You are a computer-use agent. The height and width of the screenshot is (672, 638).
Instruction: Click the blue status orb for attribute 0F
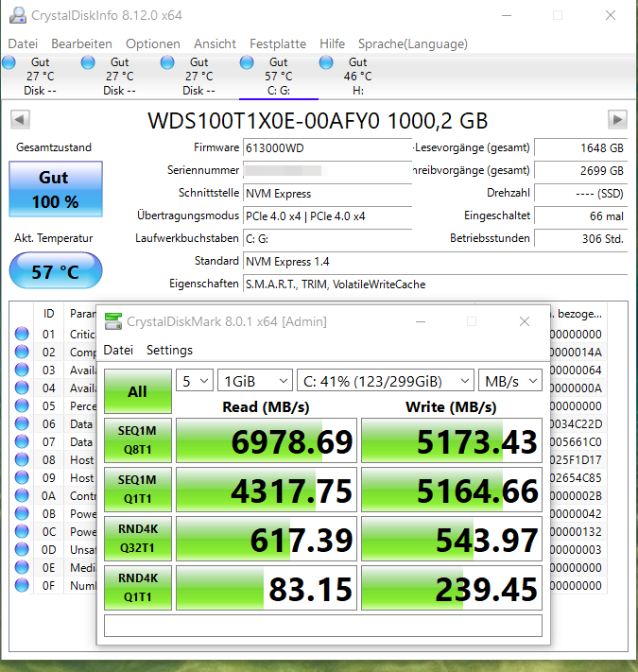[22, 585]
